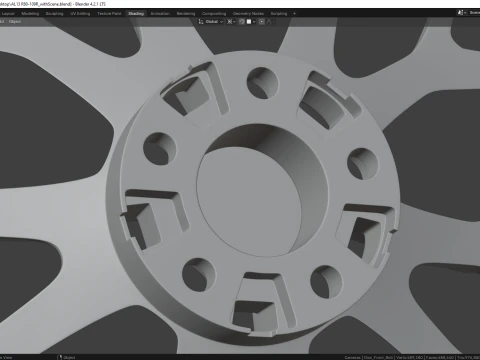The width and height of the screenshot is (480, 360).
Task: Switch to the UV Editing workspace
Action: 80,14
